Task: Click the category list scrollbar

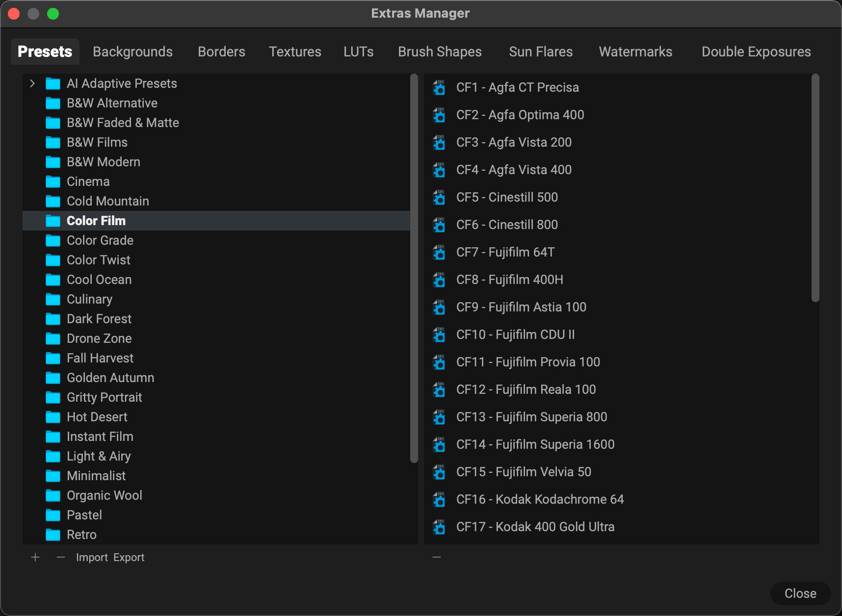Action: point(414,268)
